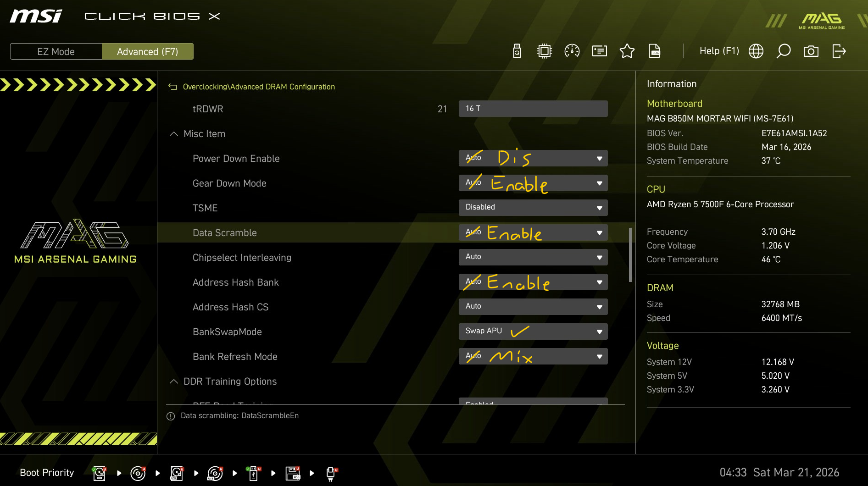The width and height of the screenshot is (868, 486).
Task: Collapse the DDR Training Options section
Action: click(174, 381)
